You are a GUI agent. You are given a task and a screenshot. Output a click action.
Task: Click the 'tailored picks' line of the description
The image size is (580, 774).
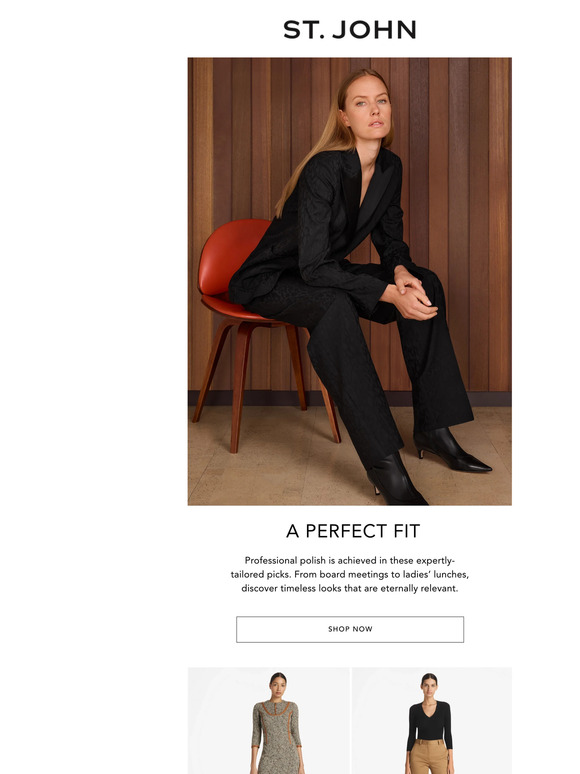pos(349,575)
